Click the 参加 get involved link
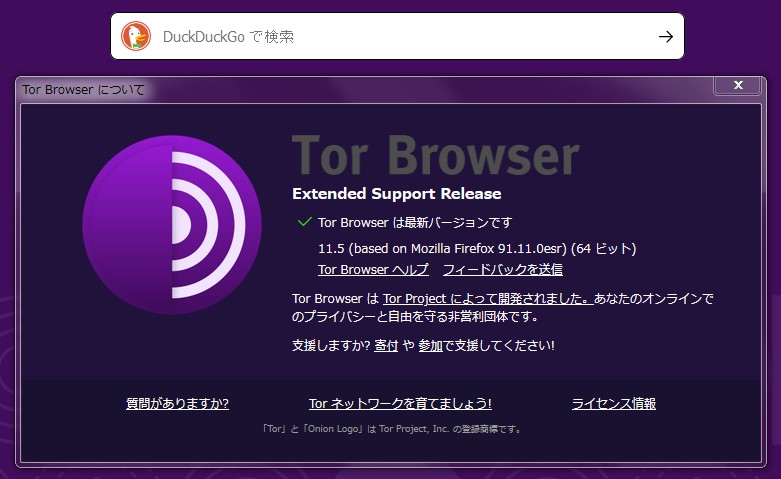This screenshot has width=781, height=479. pos(430,346)
